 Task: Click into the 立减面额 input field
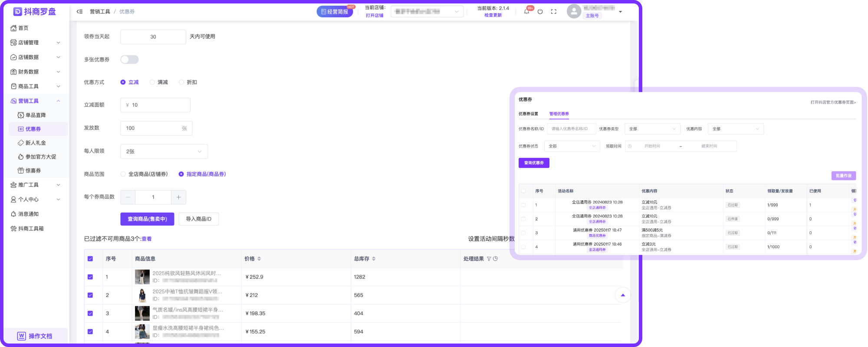[x=158, y=105]
